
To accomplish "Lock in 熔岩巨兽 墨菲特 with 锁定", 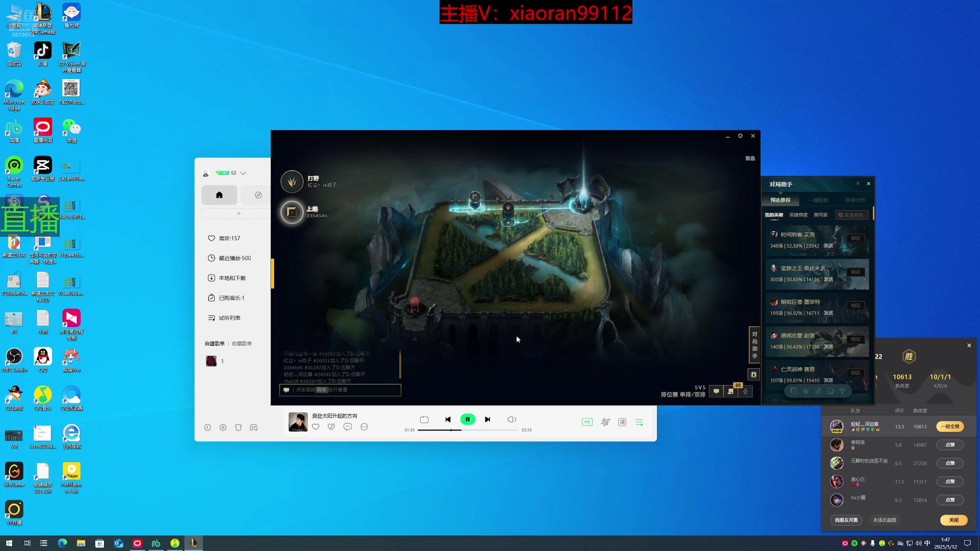I will [856, 306].
